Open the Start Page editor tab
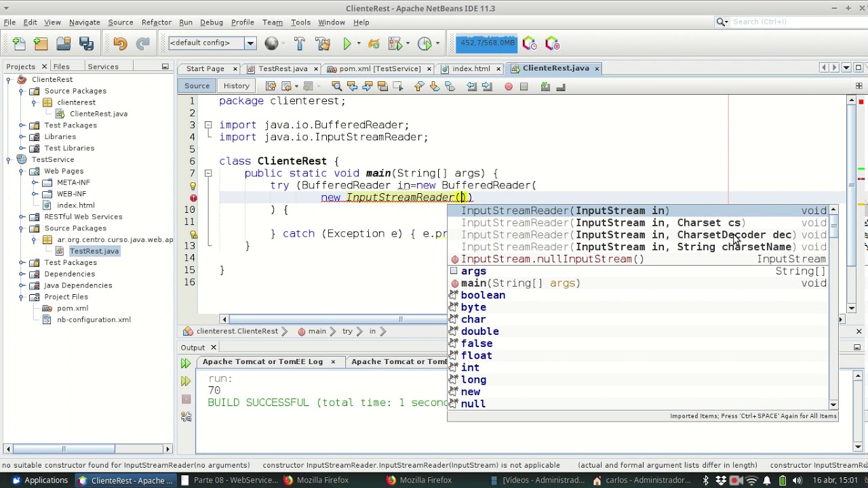This screenshot has height=488, width=868. [205, 68]
